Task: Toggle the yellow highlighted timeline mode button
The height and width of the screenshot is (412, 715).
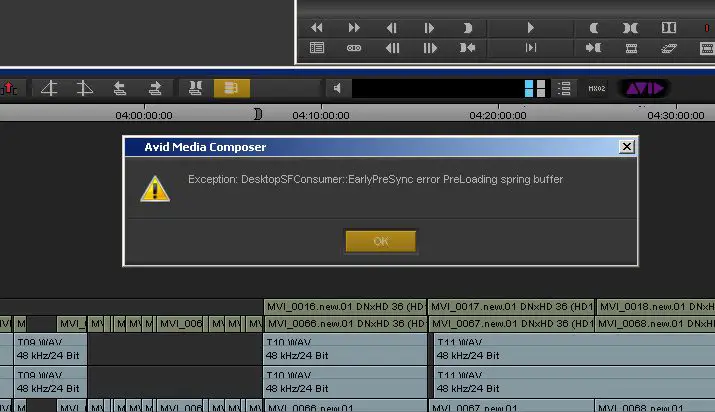Action: (232, 88)
